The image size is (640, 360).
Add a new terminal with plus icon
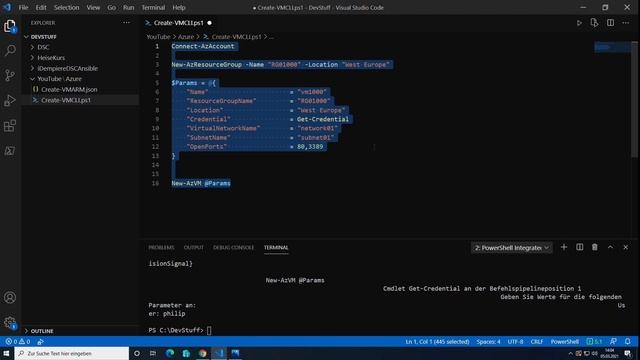click(564, 247)
